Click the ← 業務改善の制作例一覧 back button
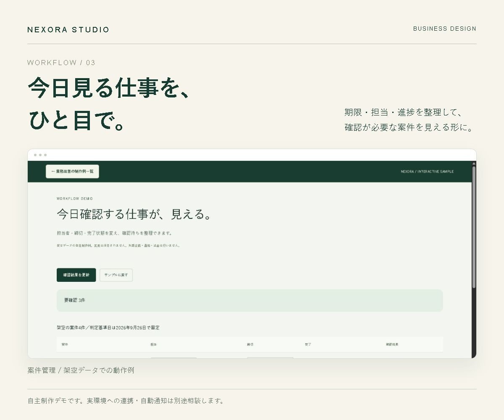 coord(72,171)
